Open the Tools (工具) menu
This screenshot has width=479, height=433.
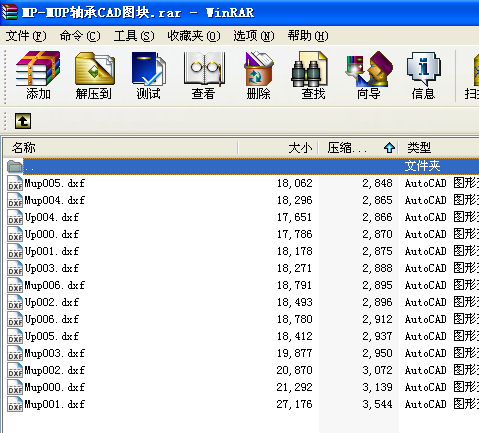[134, 36]
